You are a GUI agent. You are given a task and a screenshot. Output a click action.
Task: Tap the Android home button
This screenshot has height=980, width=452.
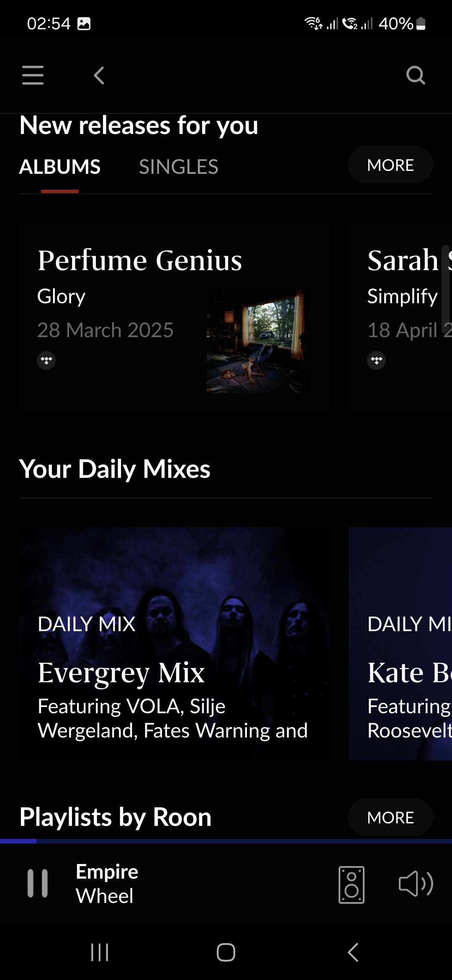(226, 952)
